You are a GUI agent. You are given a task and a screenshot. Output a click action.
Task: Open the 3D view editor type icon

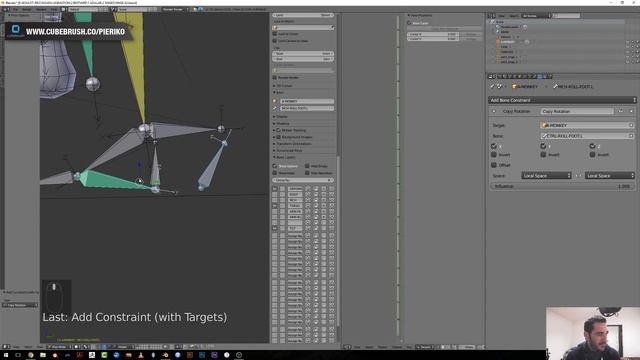tap(7, 347)
